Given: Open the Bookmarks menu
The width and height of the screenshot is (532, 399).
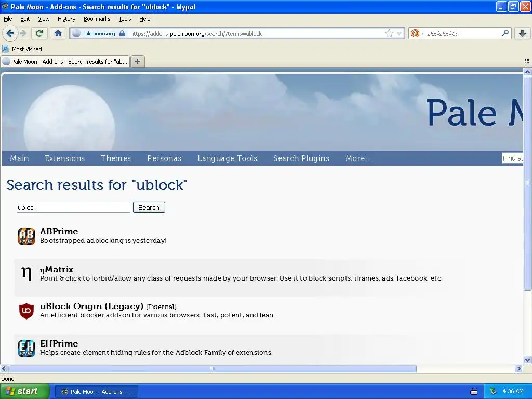Looking at the screenshot, I should pos(97,19).
